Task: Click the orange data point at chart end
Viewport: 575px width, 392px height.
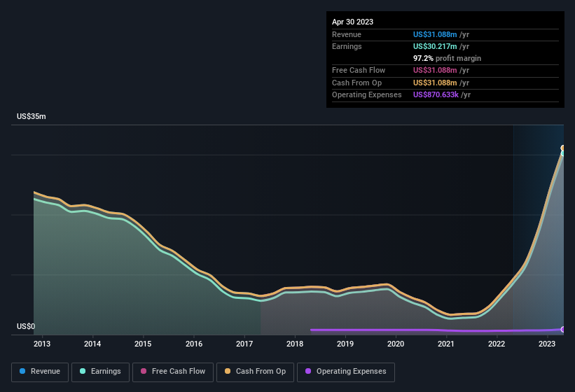Action: [x=562, y=148]
